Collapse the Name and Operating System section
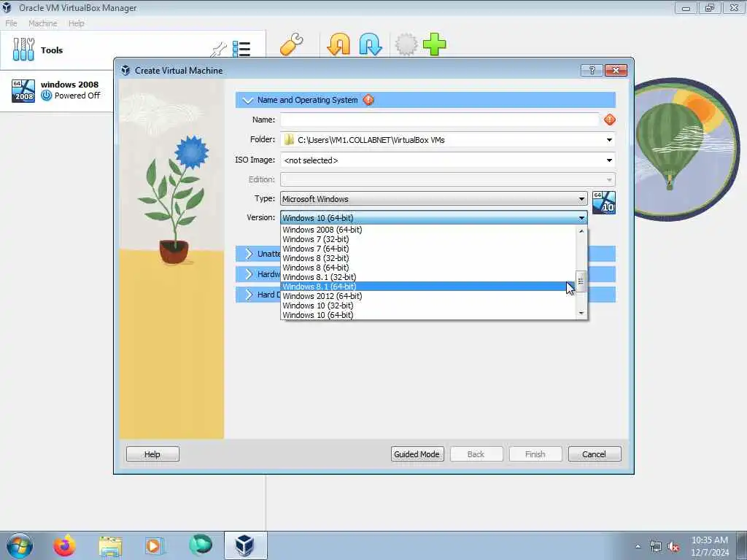The width and height of the screenshot is (747, 560). point(247,101)
